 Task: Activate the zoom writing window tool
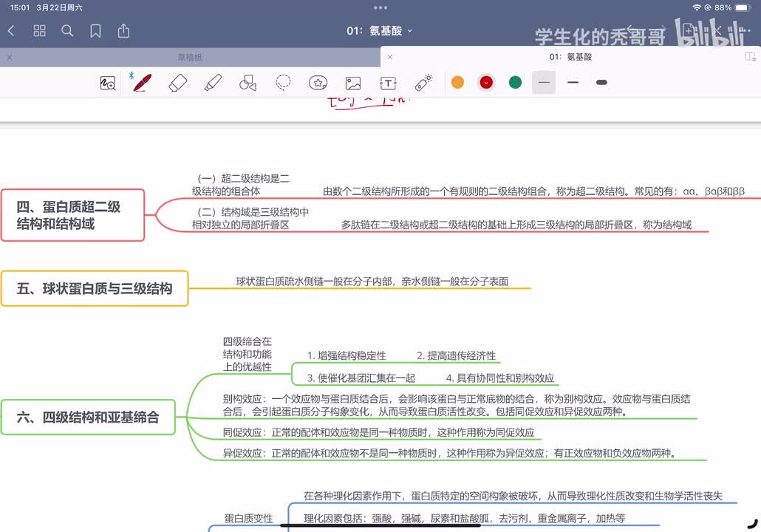point(107,83)
